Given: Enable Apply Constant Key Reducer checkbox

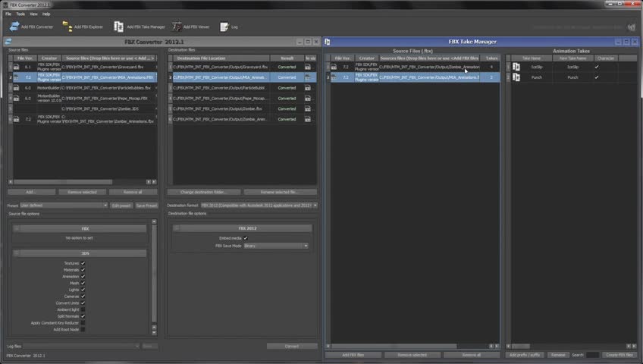Looking at the screenshot, I should [83, 322].
